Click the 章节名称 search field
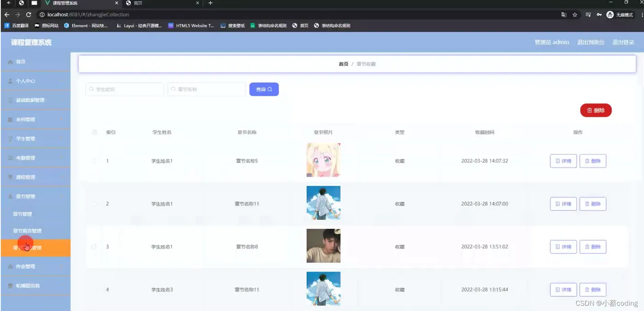 207,89
